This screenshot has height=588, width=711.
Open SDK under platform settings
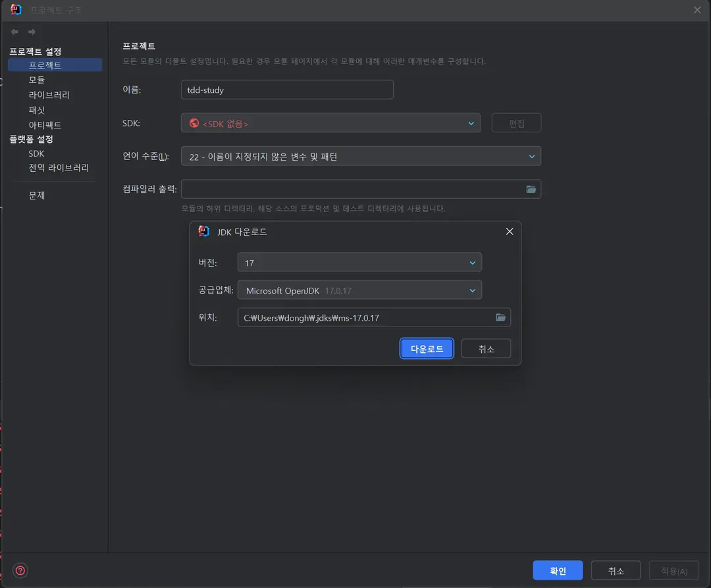pyautogui.click(x=36, y=153)
